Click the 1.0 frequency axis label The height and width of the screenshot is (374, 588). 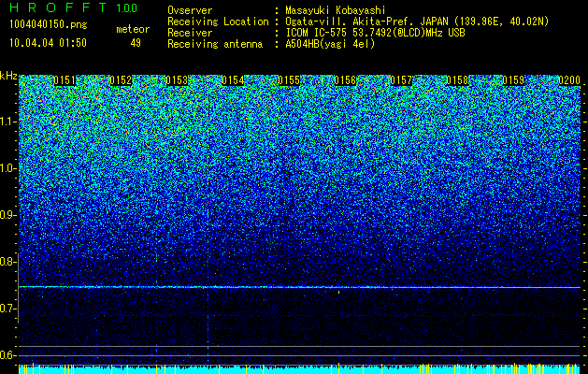8,168
